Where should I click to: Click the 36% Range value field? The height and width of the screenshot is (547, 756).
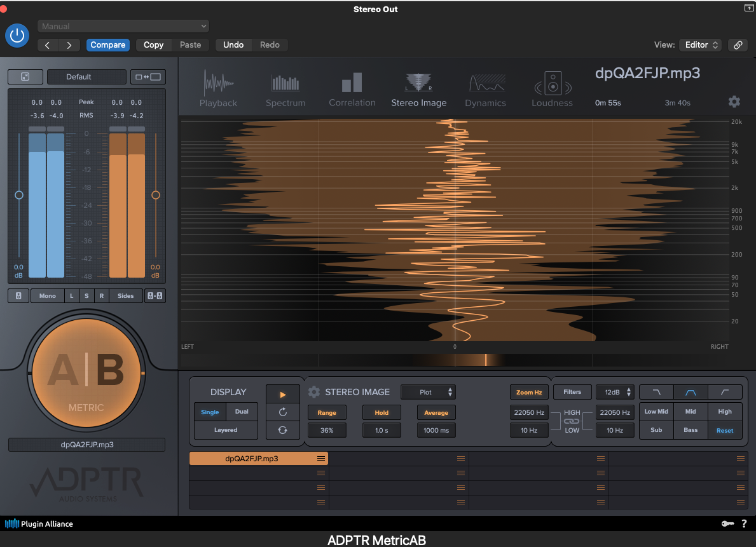click(327, 430)
